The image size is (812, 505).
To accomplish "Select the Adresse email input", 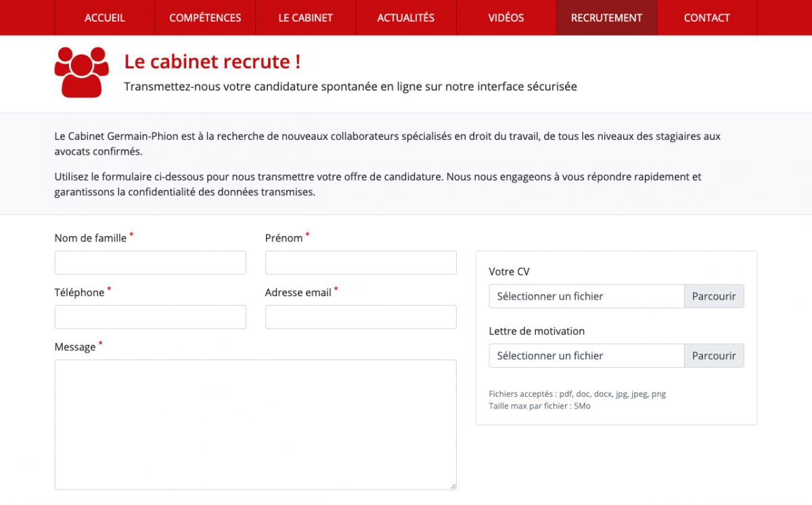I will (x=361, y=316).
